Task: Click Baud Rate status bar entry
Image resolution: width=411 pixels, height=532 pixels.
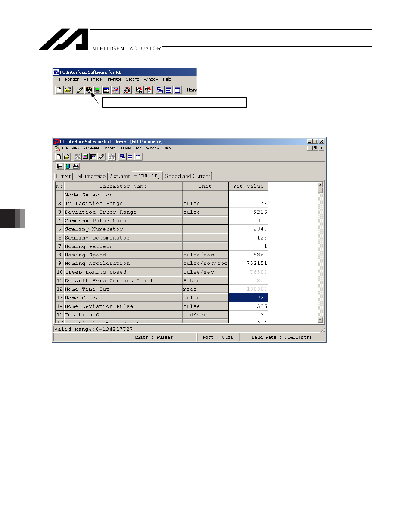Action: [281, 337]
